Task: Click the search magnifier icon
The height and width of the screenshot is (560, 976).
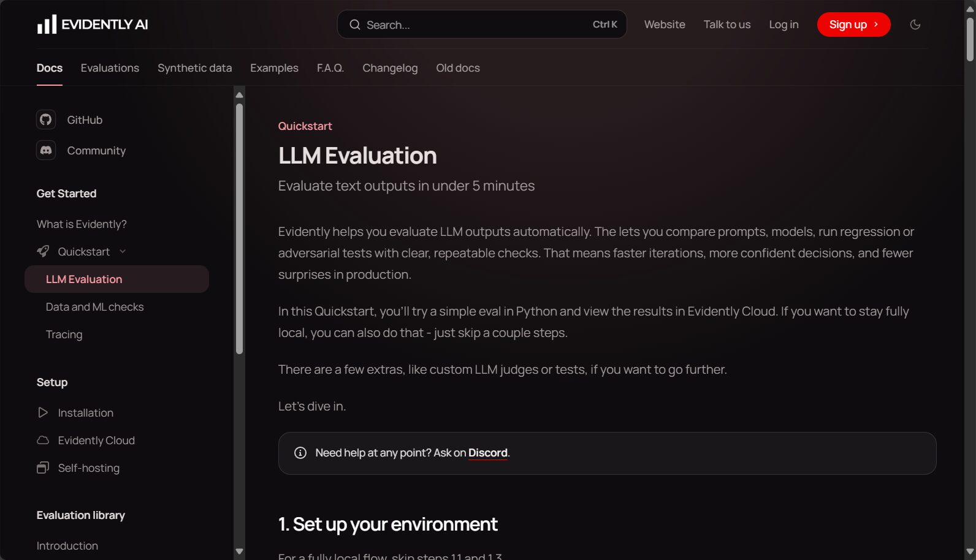Action: point(355,25)
